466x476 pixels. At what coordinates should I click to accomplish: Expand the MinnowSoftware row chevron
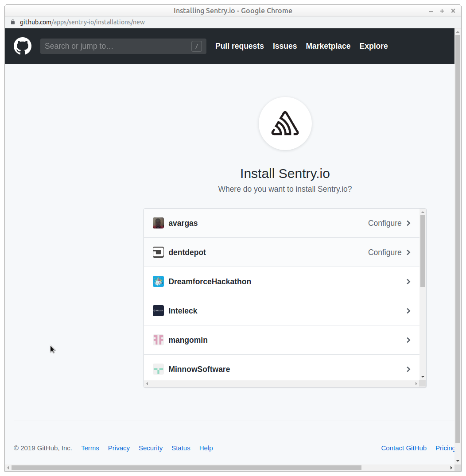point(408,369)
